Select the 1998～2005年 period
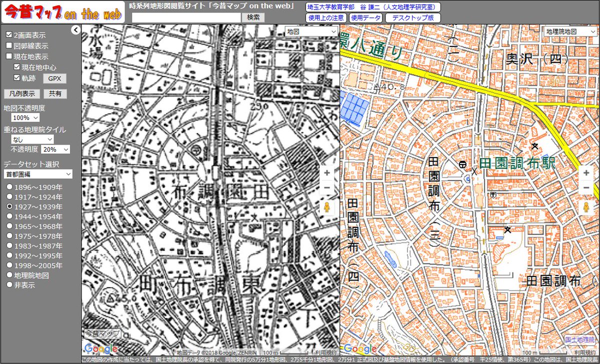The height and width of the screenshot is (364, 600). click(x=9, y=265)
